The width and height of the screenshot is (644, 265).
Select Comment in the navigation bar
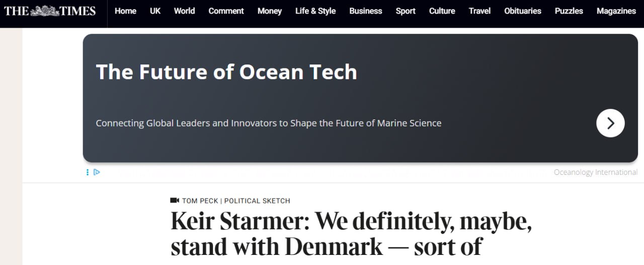click(226, 11)
